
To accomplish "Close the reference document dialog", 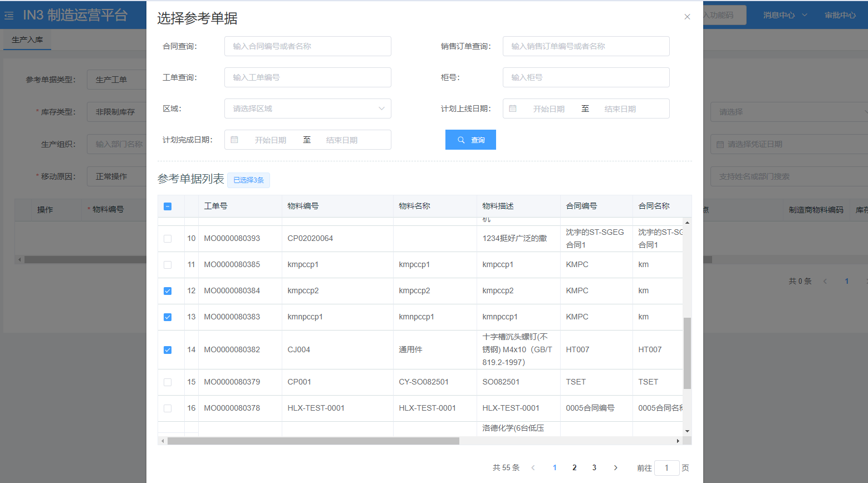I will tap(687, 17).
